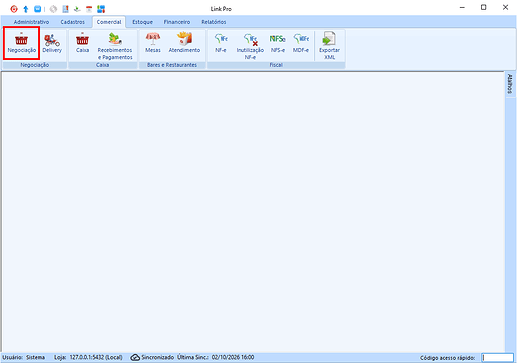Open the NF-e fiscal button
517x363 pixels.
click(x=221, y=43)
